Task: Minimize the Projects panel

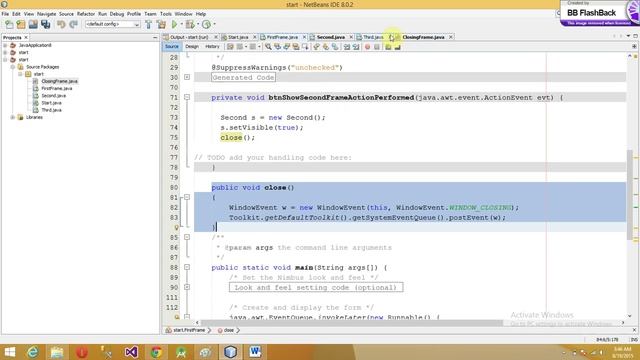Action: point(155,38)
